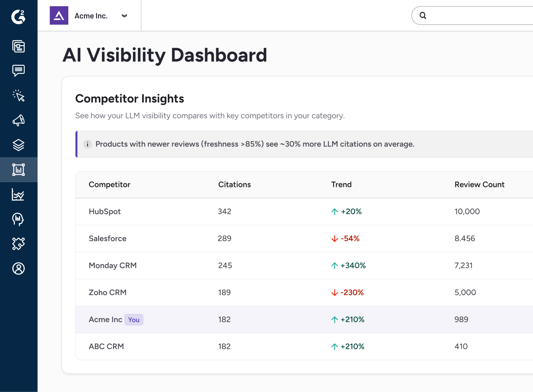The width and height of the screenshot is (533, 392).
Task: Open the line chart analytics icon
Action: click(x=18, y=195)
